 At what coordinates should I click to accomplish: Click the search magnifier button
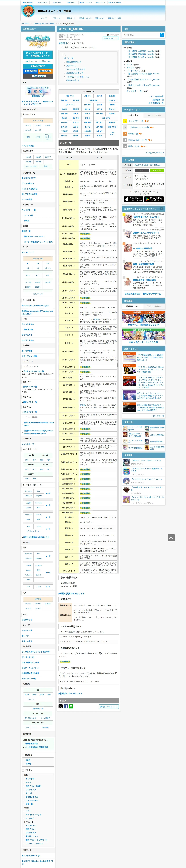click(162, 35)
